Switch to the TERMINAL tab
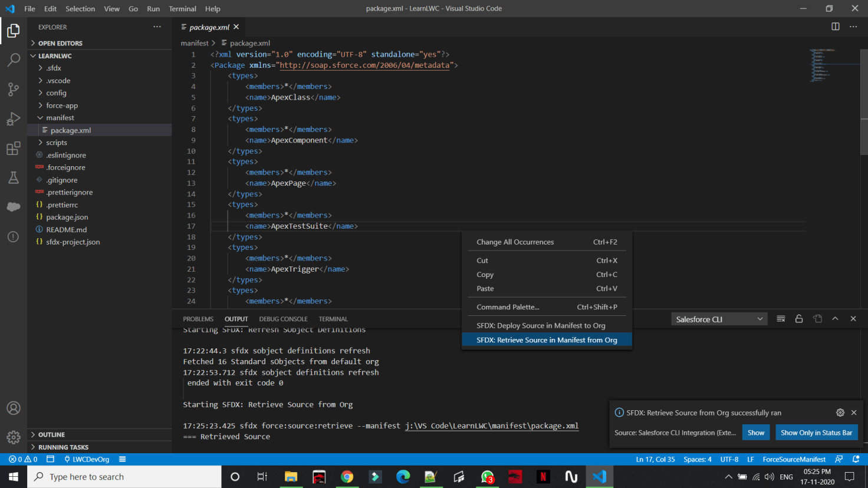 point(333,319)
